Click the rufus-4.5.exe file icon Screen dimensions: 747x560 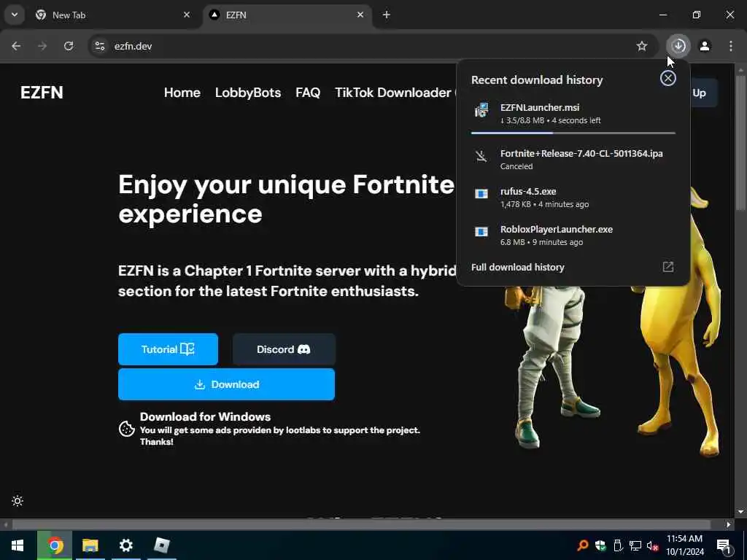481,194
